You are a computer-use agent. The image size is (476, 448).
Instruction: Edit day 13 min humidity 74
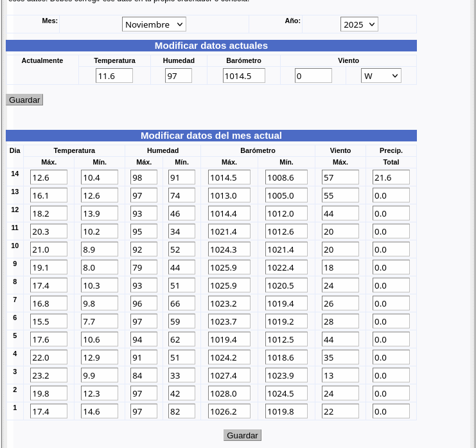(182, 195)
